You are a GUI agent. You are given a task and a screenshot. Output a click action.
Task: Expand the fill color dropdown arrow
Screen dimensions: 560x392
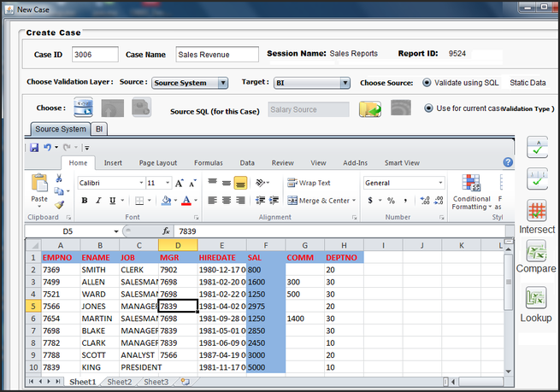coord(176,201)
